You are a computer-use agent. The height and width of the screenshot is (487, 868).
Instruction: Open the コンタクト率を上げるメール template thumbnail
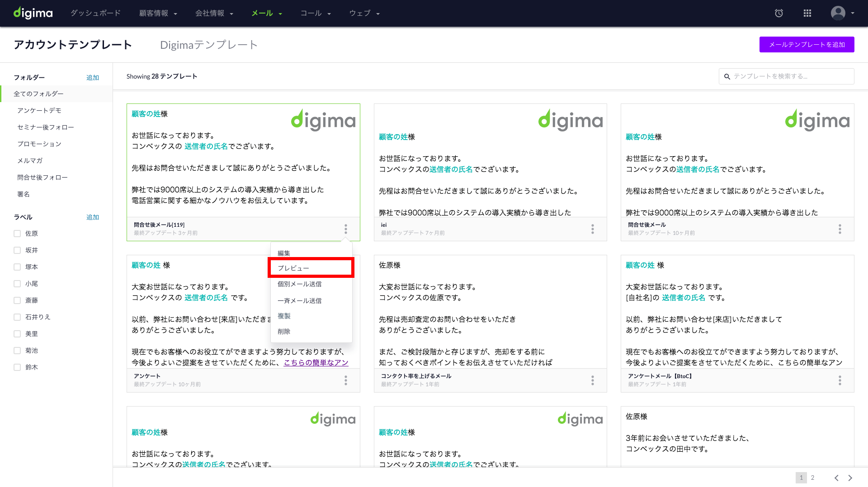(x=490, y=312)
